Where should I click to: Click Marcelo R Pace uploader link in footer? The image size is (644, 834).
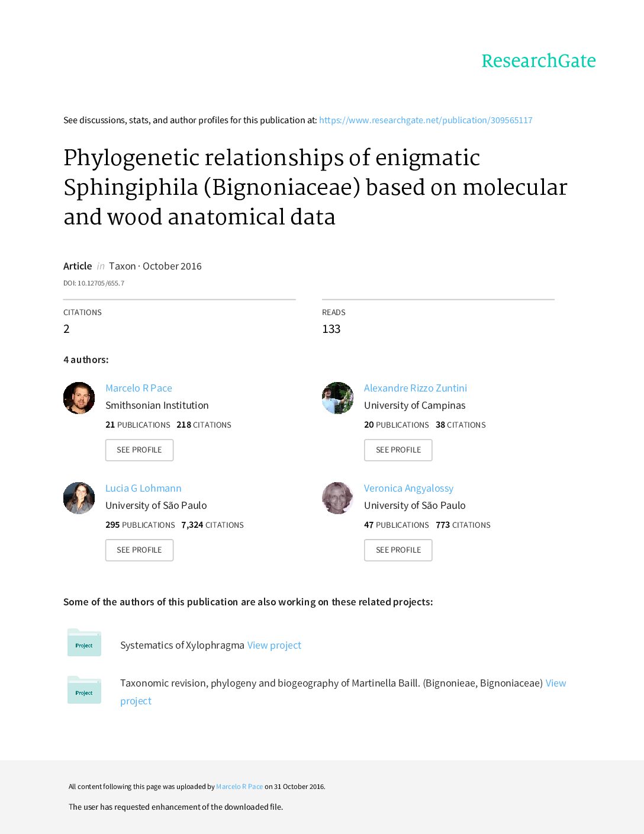click(x=239, y=787)
